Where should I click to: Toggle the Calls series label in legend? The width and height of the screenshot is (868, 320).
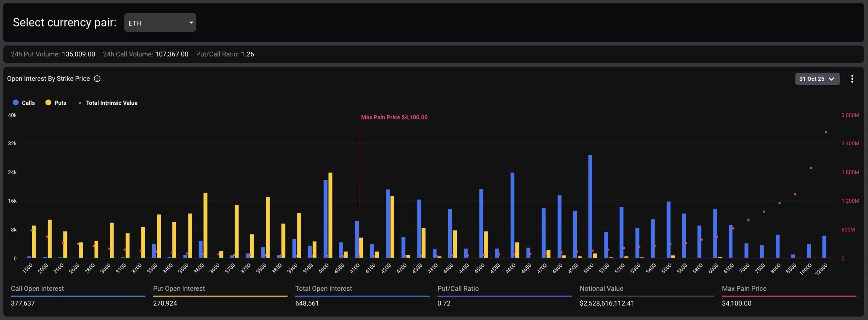(x=28, y=103)
